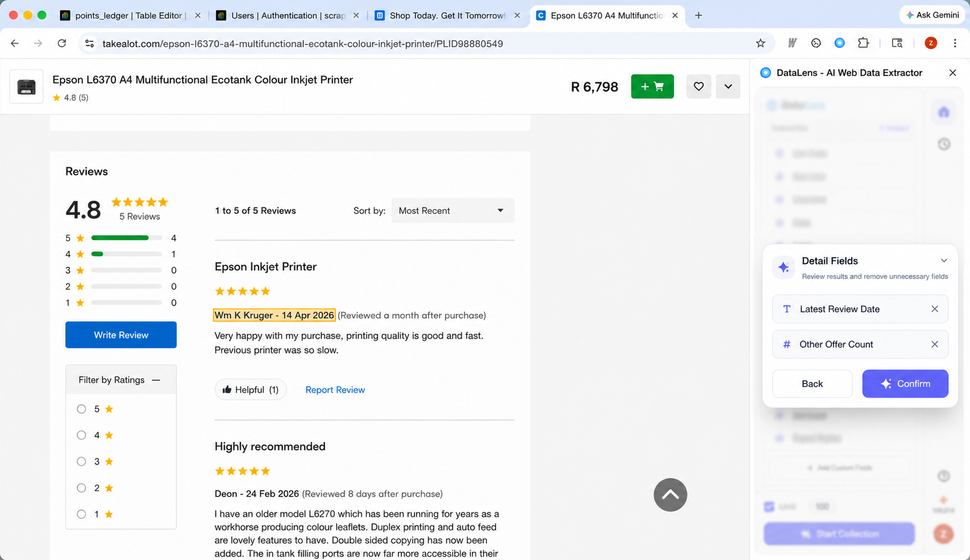Viewport: 970px width, 560px height.
Task: Collapse the Filter by Ratings section
Action: pos(156,380)
